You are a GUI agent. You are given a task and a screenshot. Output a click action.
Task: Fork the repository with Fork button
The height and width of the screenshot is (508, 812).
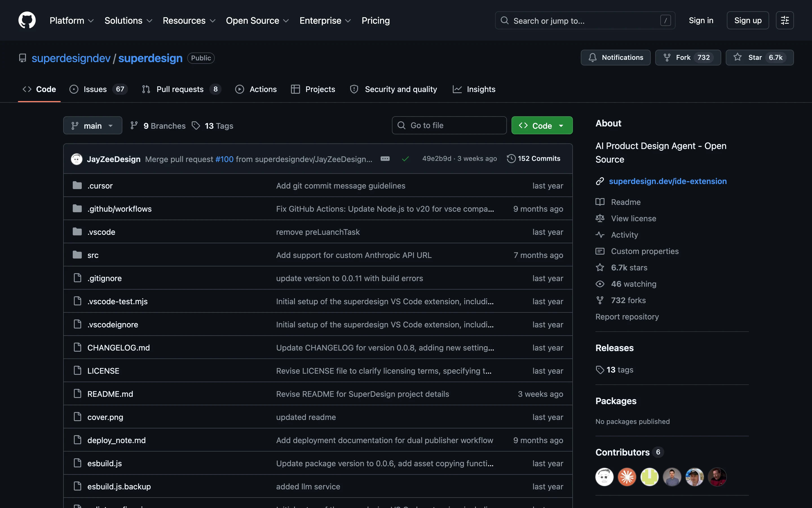coord(688,58)
